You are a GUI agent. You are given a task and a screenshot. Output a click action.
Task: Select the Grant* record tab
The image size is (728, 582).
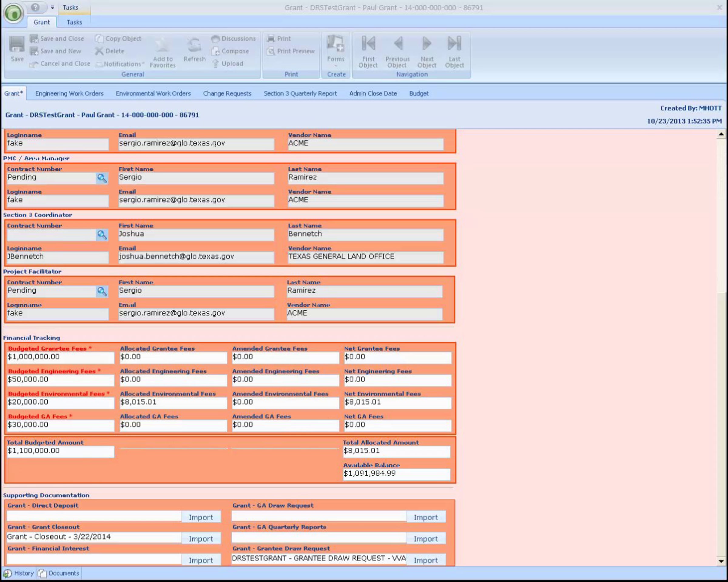(14, 93)
